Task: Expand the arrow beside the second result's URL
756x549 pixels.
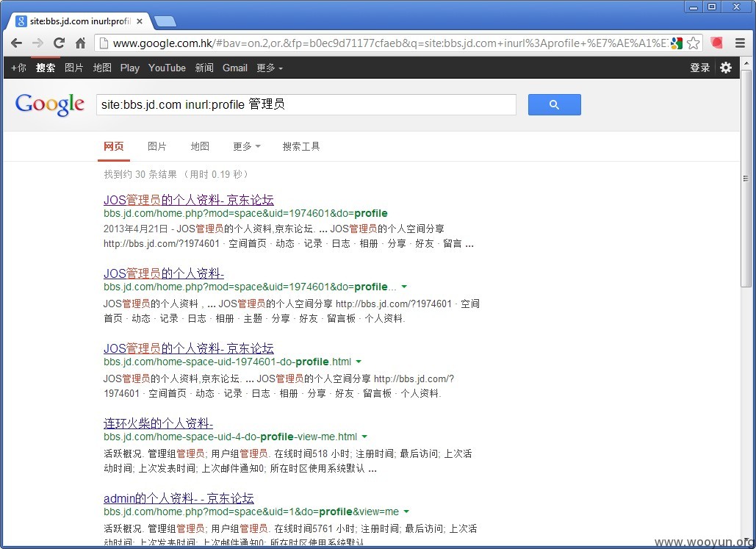Action: (404, 287)
